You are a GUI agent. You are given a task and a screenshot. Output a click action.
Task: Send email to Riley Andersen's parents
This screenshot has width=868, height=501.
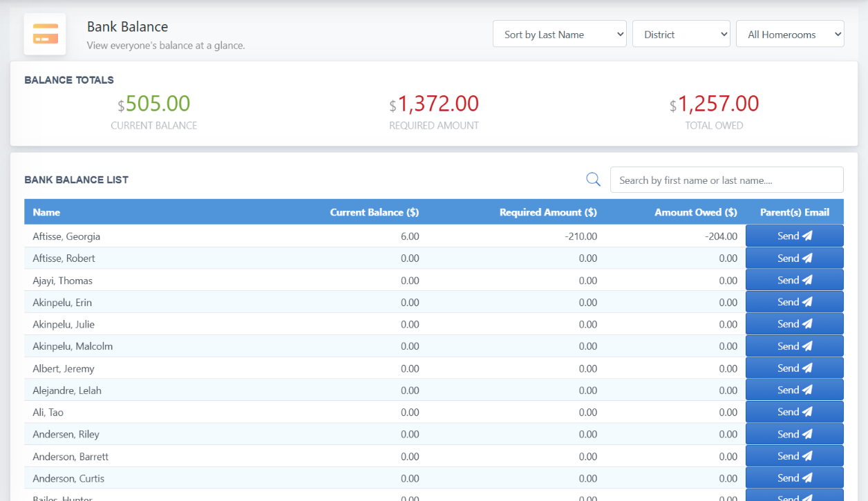tap(794, 434)
